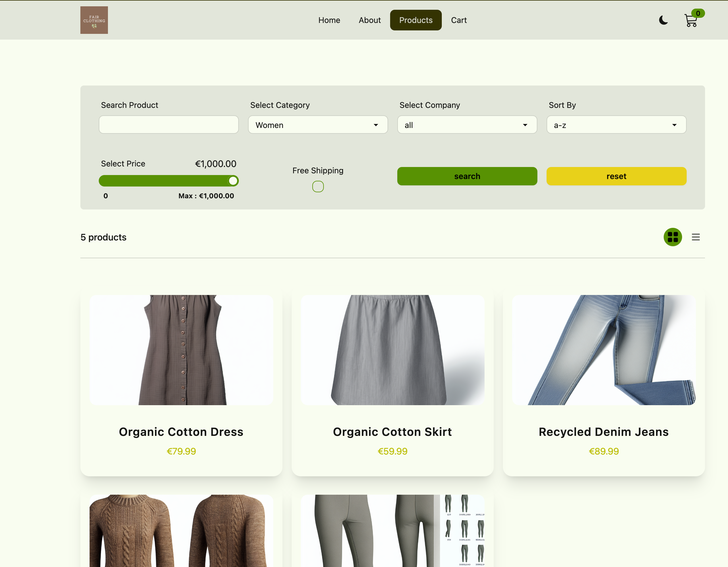Image resolution: width=728 pixels, height=567 pixels.
Task: Select the Products nav item
Action: pos(416,20)
